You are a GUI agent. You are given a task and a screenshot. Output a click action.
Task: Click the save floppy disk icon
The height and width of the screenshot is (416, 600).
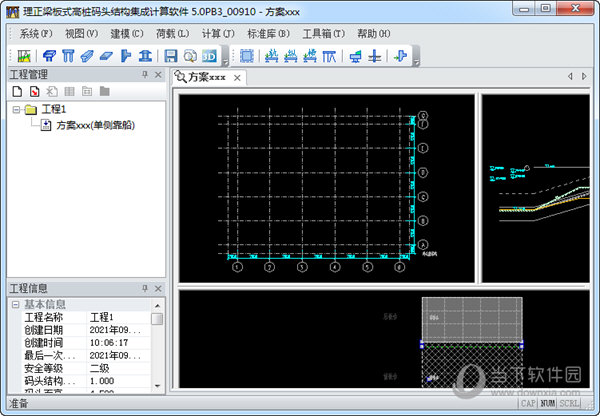tap(171, 56)
